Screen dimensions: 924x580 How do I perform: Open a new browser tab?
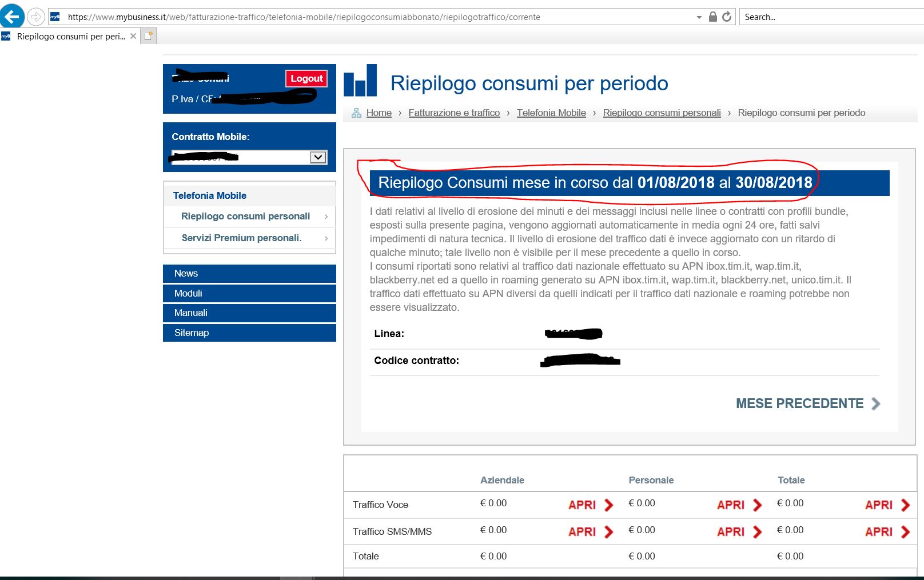pos(149,36)
